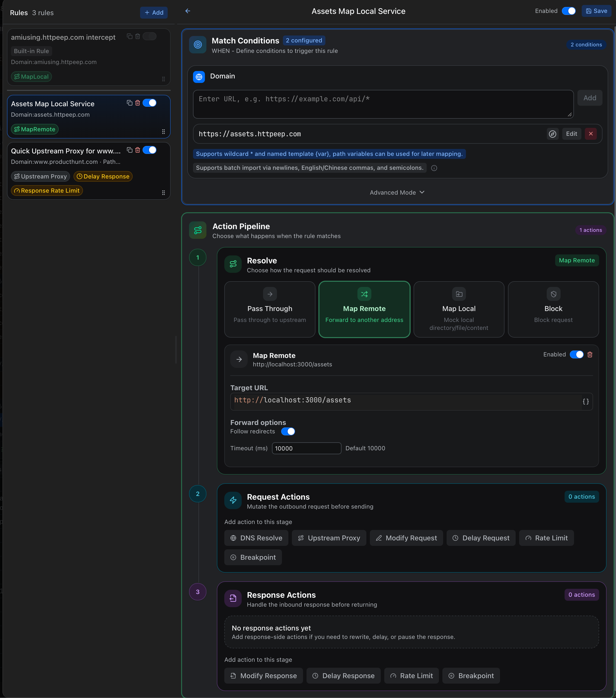Duplicate the Quick Upstream Proxy rule

pos(129,150)
